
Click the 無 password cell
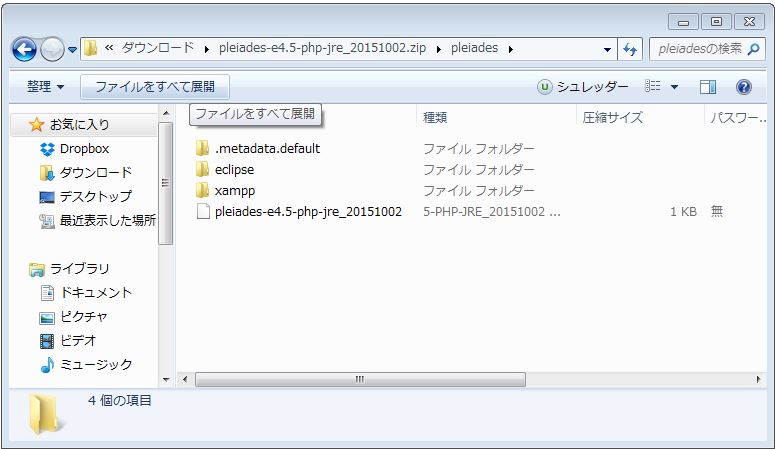(717, 211)
